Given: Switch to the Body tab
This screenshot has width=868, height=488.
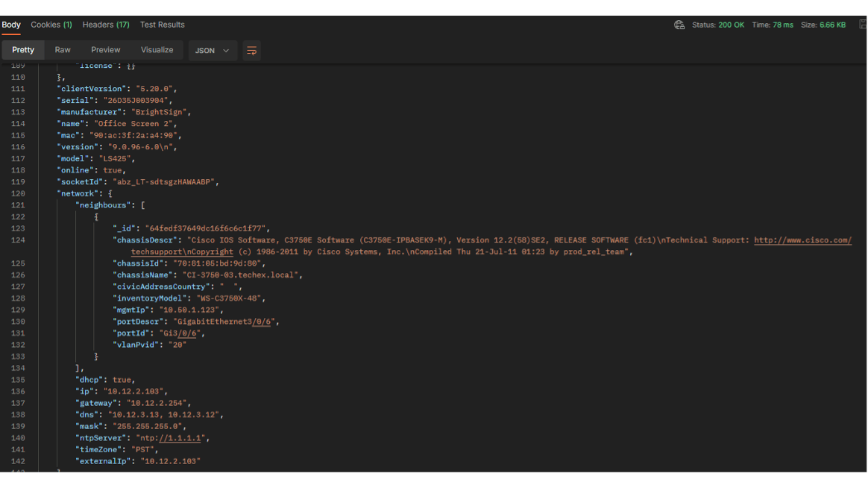Looking at the screenshot, I should tap(11, 25).
